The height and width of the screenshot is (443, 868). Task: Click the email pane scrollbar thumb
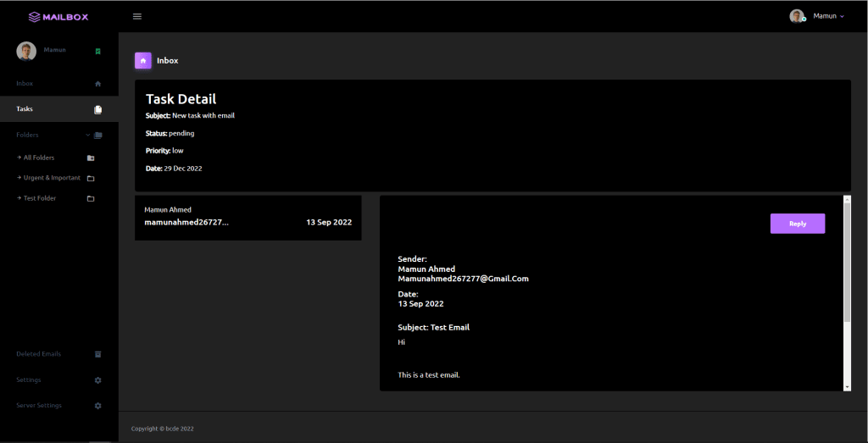coord(847,262)
